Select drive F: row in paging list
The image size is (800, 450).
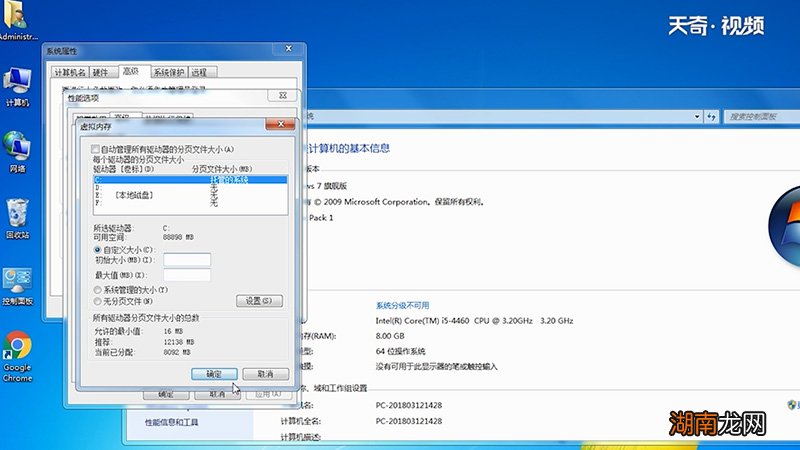click(x=190, y=203)
